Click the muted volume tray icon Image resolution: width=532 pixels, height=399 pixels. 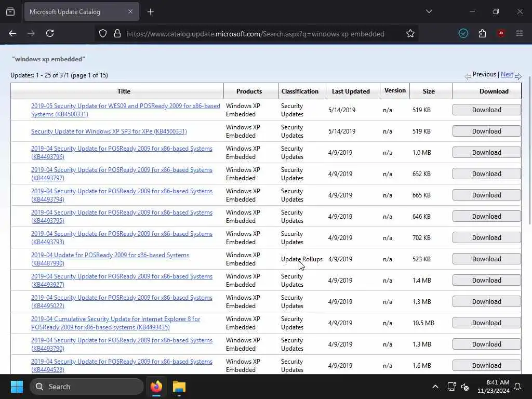[x=465, y=387]
